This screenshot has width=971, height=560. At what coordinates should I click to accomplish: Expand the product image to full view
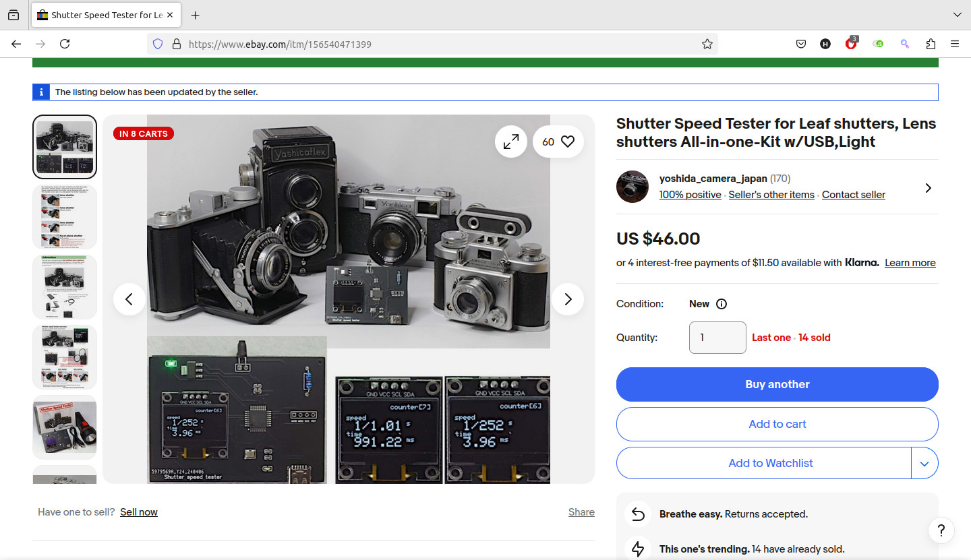[x=510, y=142]
